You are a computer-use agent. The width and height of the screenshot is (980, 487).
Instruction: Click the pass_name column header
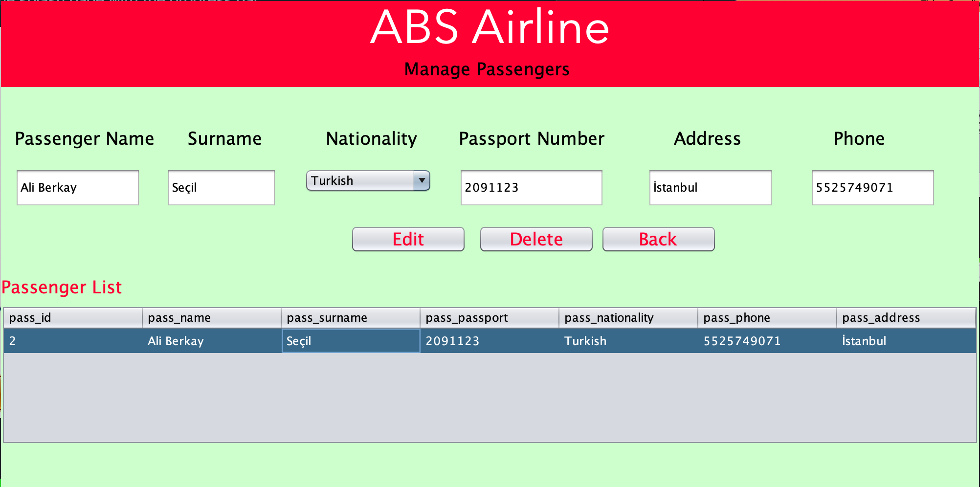tap(211, 317)
